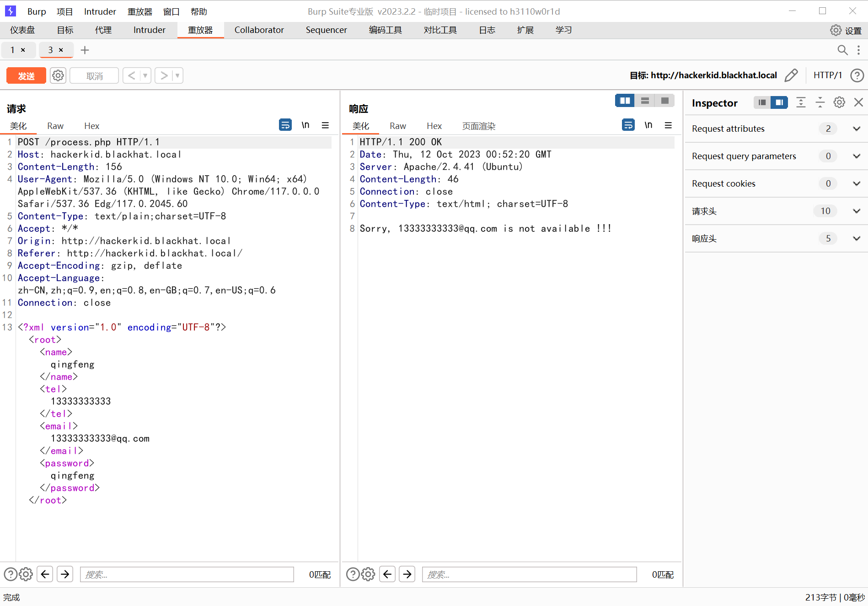Add a new Repeater tab
Viewport: 868px width, 606px height.
pyautogui.click(x=85, y=50)
